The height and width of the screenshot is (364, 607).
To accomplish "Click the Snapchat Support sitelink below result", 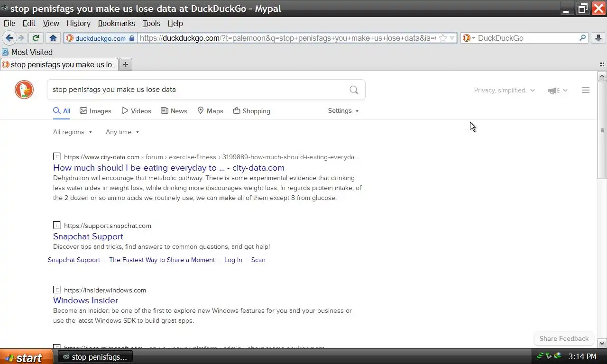I will click(74, 260).
